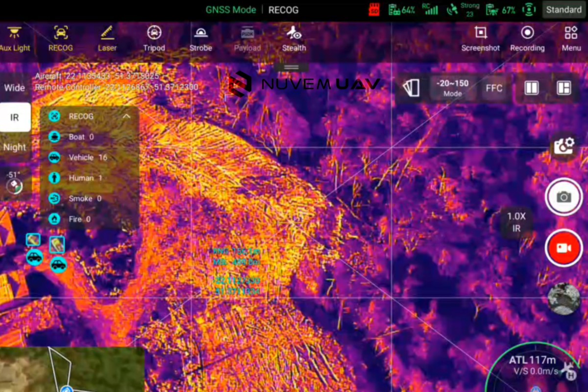588x392 pixels.
Task: Open camera settings gear icon
Action: point(563,146)
